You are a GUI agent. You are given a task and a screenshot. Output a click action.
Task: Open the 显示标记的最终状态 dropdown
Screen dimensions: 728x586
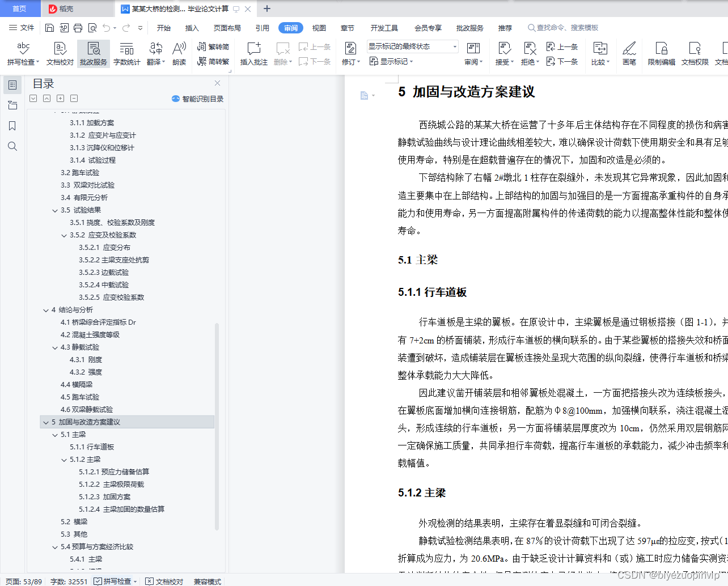(412, 46)
